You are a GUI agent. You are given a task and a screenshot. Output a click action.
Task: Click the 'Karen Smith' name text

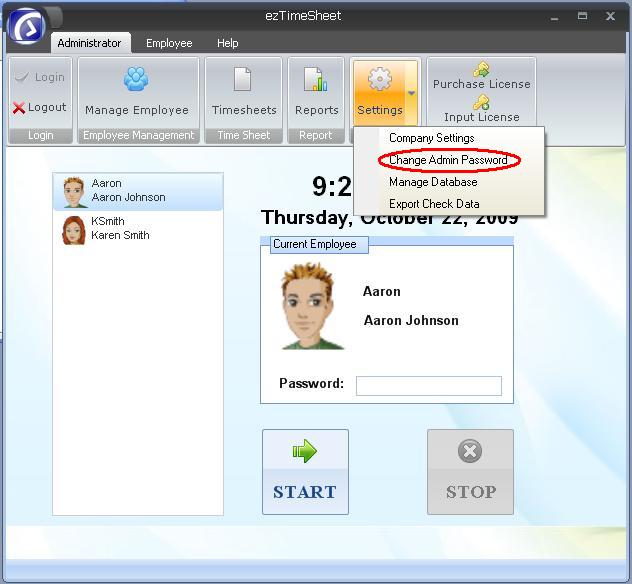click(x=120, y=235)
